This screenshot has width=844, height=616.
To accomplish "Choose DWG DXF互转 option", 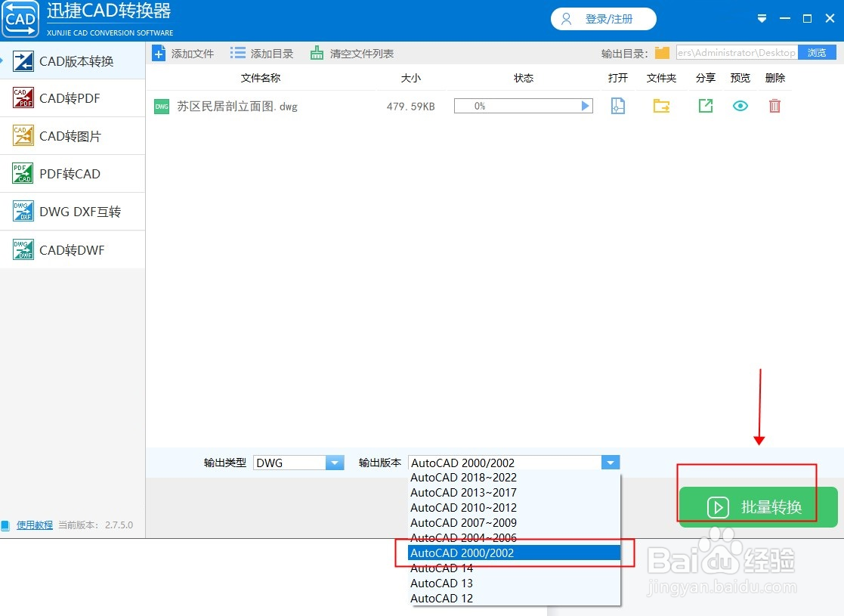I will 73,212.
